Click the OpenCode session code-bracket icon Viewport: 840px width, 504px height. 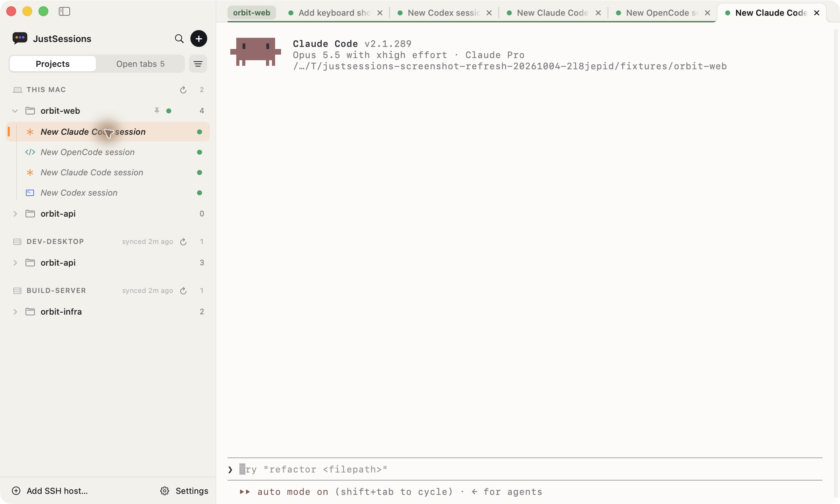[30, 152]
